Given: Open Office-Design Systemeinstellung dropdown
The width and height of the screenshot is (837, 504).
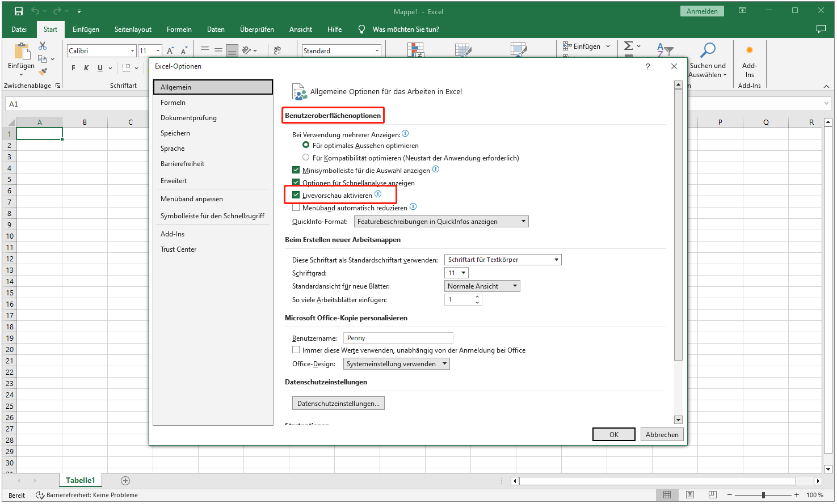Looking at the screenshot, I should [x=397, y=364].
